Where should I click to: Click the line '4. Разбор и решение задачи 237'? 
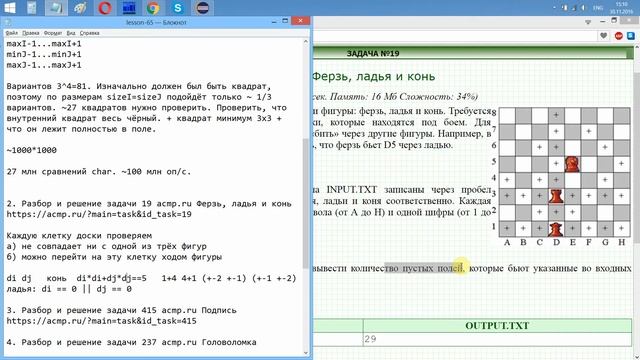point(131,342)
